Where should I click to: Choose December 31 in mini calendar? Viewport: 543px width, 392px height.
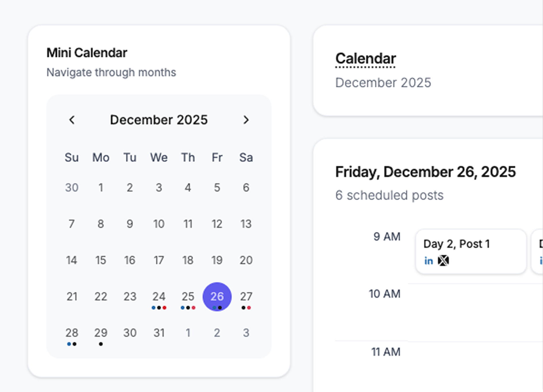[x=159, y=333]
